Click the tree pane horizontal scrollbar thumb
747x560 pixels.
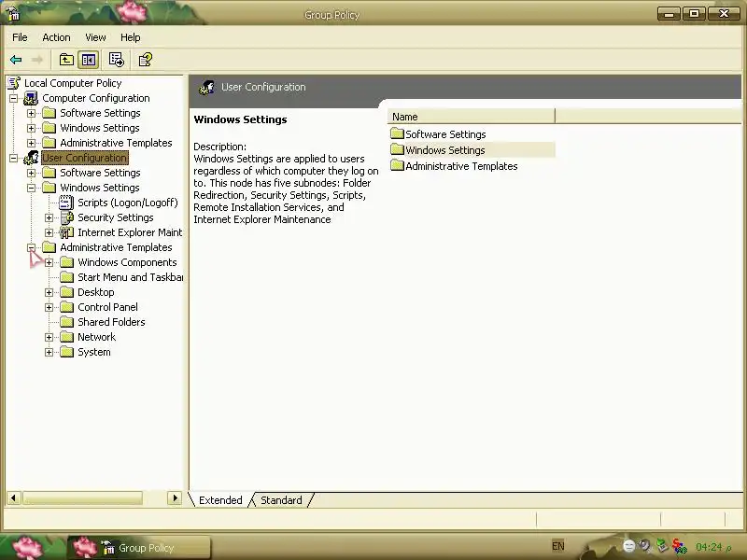click(82, 498)
